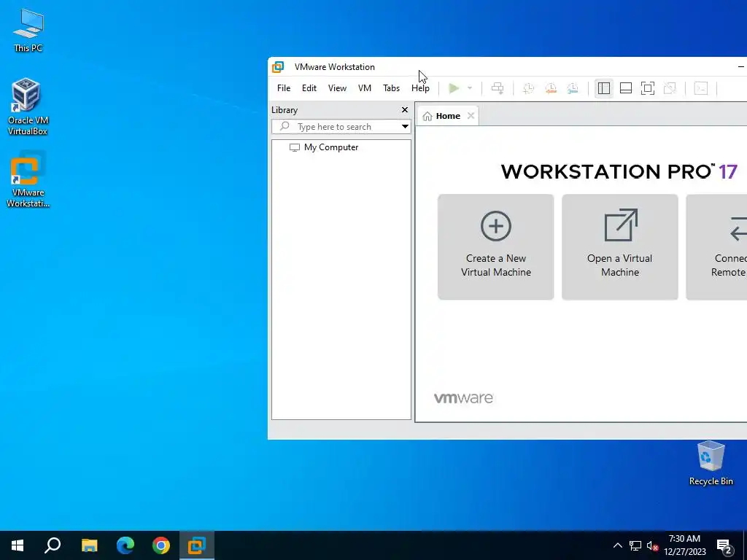Open the View menu

pos(337,88)
